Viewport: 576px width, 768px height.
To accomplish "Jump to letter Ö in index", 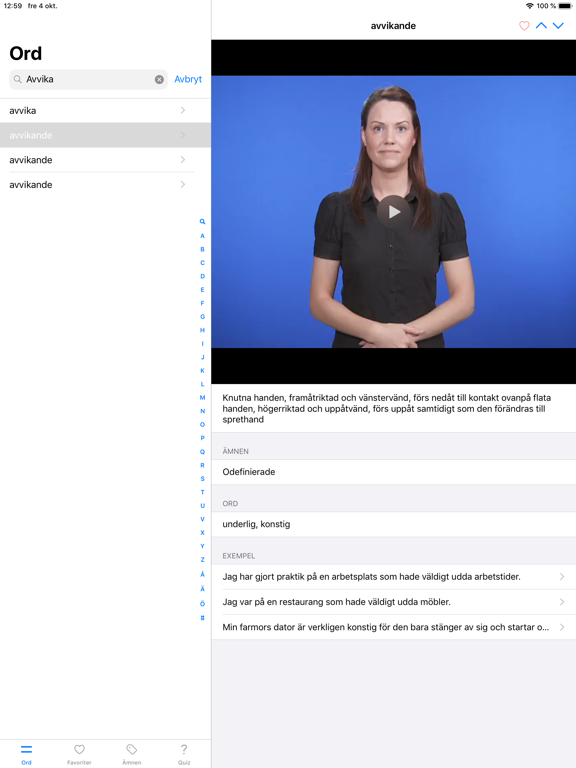I will [202, 603].
